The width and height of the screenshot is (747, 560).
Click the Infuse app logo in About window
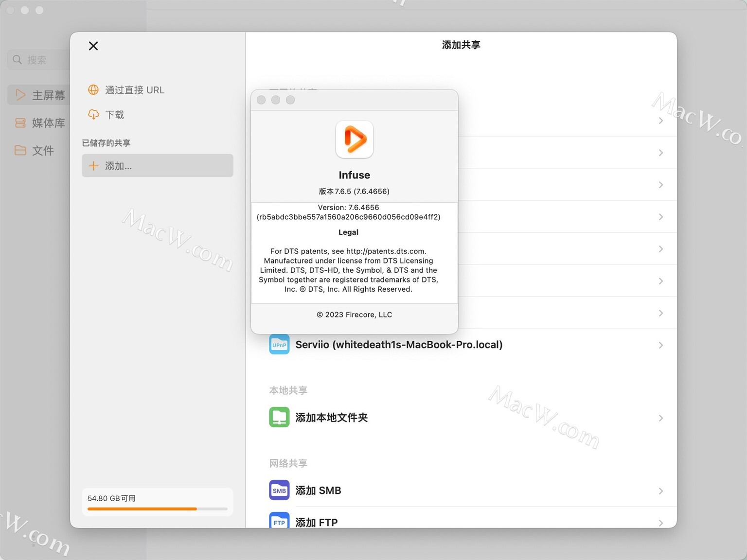[355, 140]
